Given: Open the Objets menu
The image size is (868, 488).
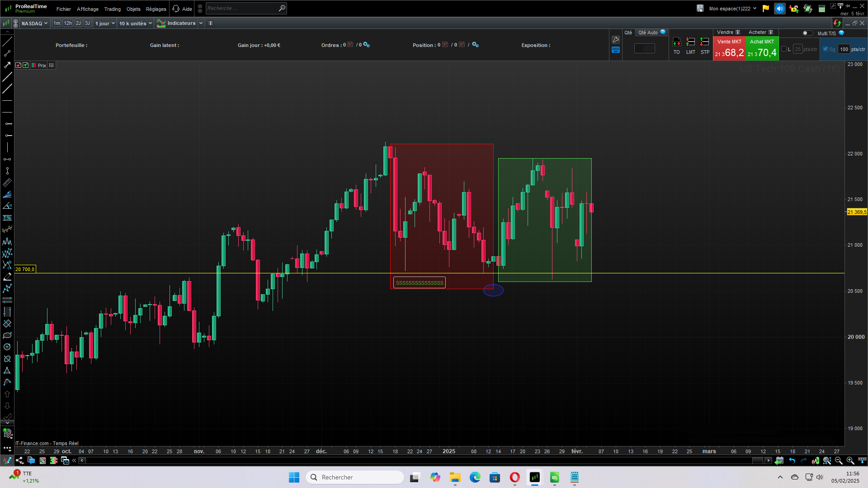Looking at the screenshot, I should [x=133, y=9].
